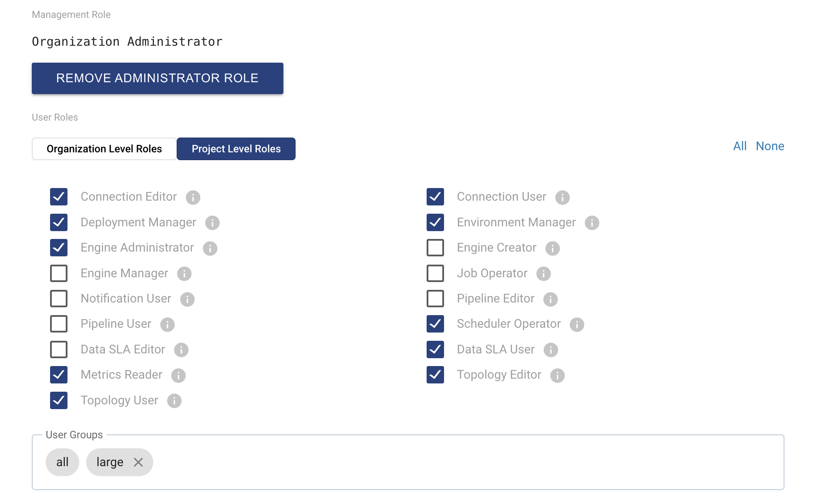Image resolution: width=828 pixels, height=504 pixels.
Task: Disable the Topology Editor checkbox
Action: tap(435, 375)
